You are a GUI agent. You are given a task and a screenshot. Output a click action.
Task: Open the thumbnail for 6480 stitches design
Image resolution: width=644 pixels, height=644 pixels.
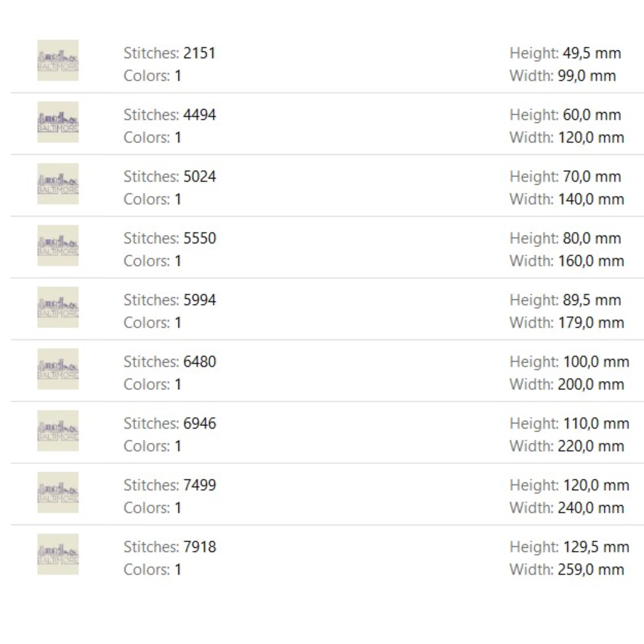coord(58,369)
